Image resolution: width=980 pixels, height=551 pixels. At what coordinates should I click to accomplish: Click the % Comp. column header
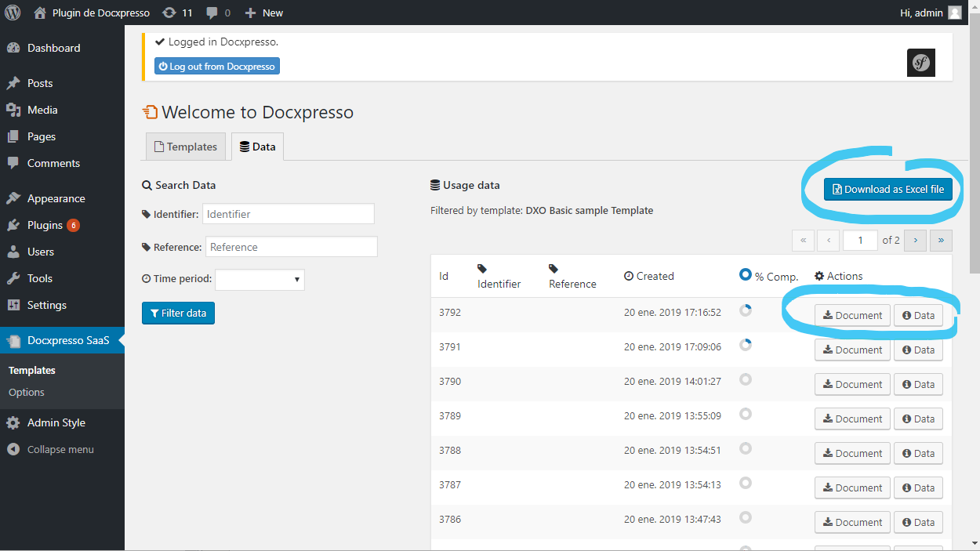769,276
